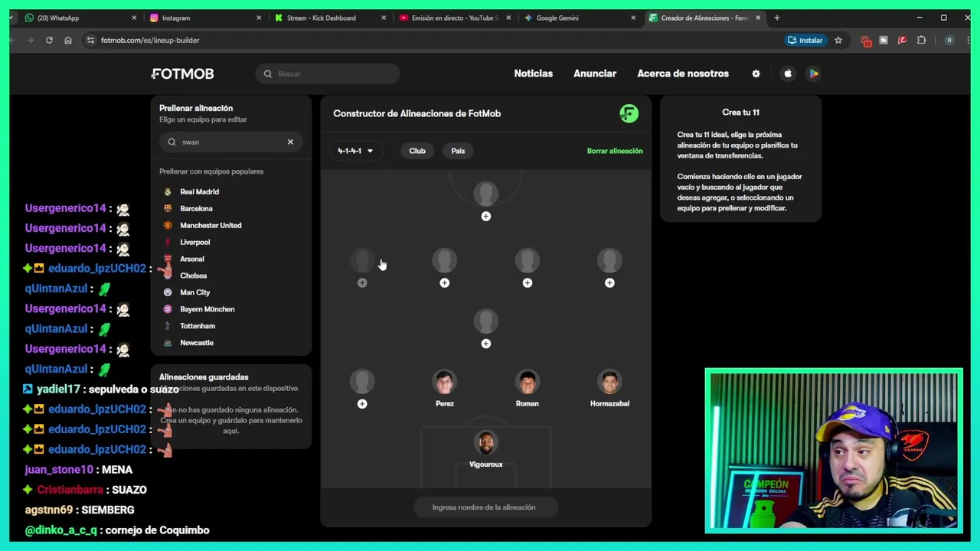Click the green FotMob badge in builder
The image size is (980, 551).
pyautogui.click(x=629, y=113)
